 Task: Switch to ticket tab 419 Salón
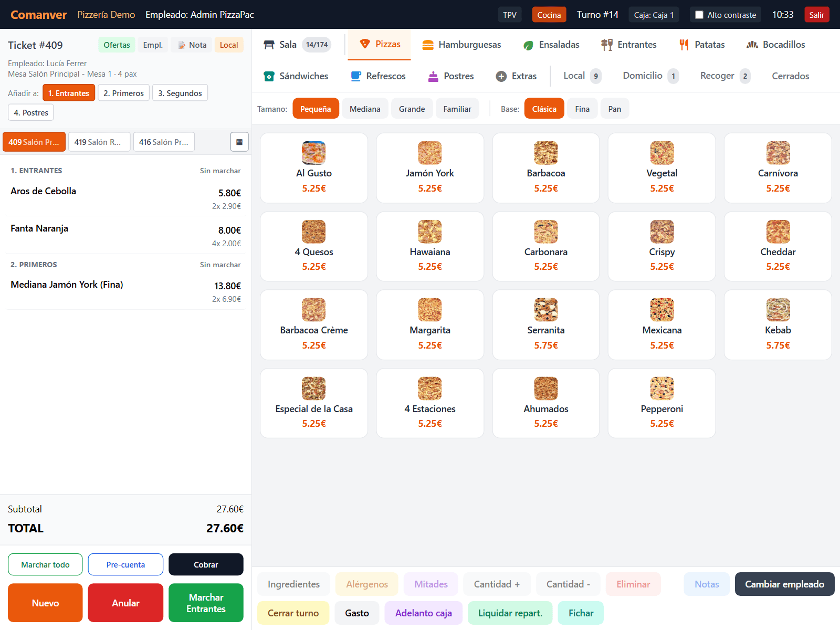pyautogui.click(x=99, y=142)
